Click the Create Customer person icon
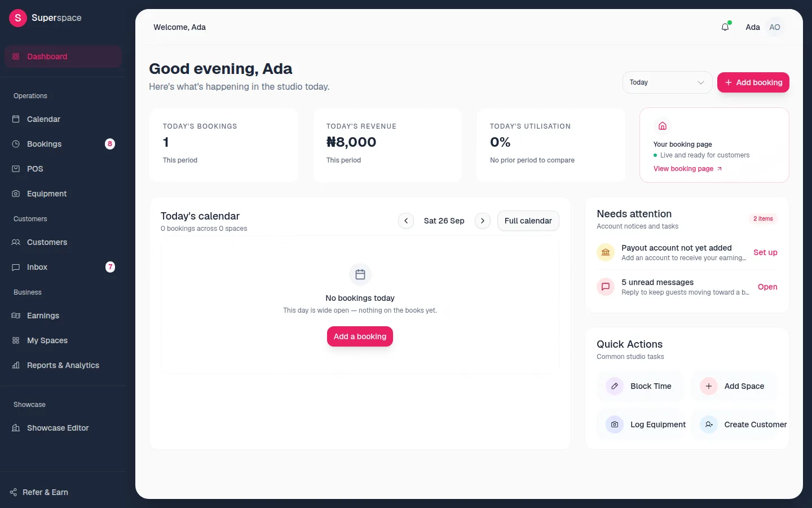 [x=709, y=424]
